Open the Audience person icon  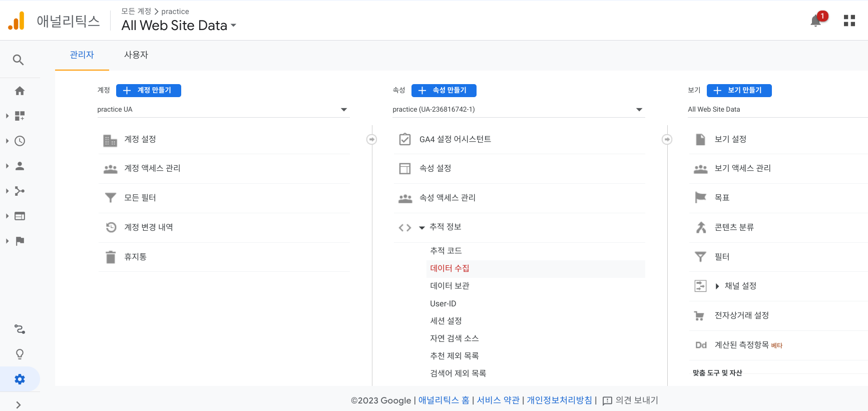point(20,166)
